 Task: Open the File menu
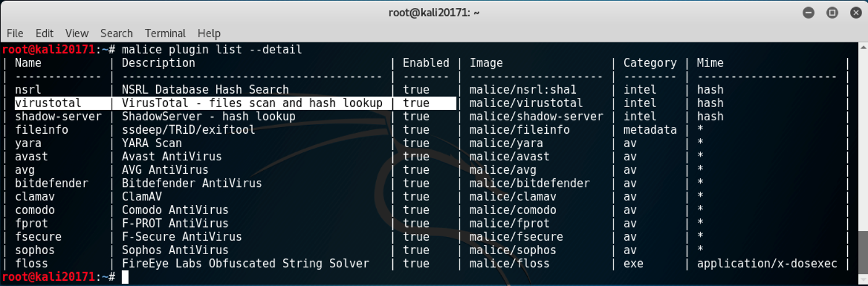[x=15, y=33]
